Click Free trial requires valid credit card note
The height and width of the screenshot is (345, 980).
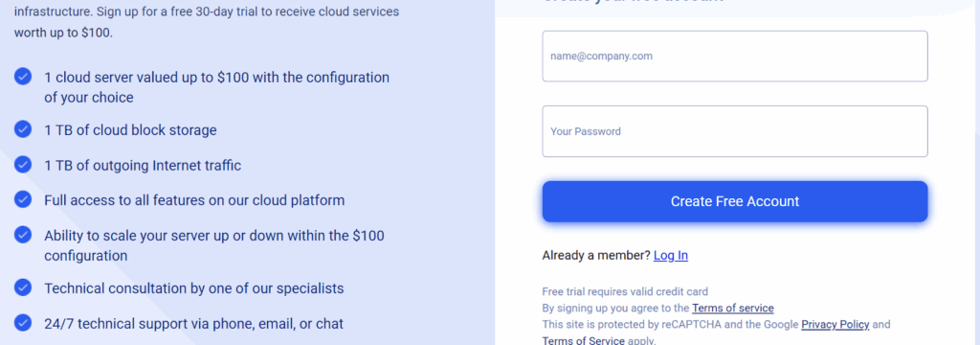(625, 291)
